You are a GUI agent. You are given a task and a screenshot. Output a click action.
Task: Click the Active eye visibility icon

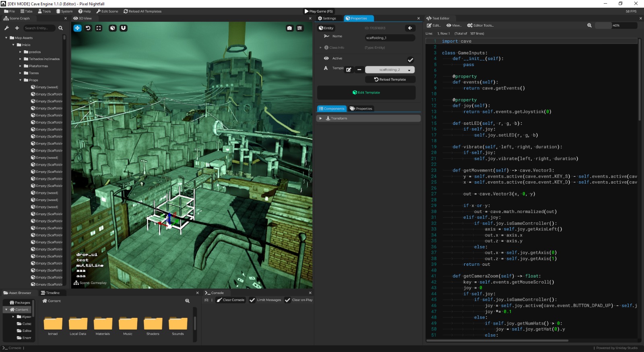tap(326, 58)
